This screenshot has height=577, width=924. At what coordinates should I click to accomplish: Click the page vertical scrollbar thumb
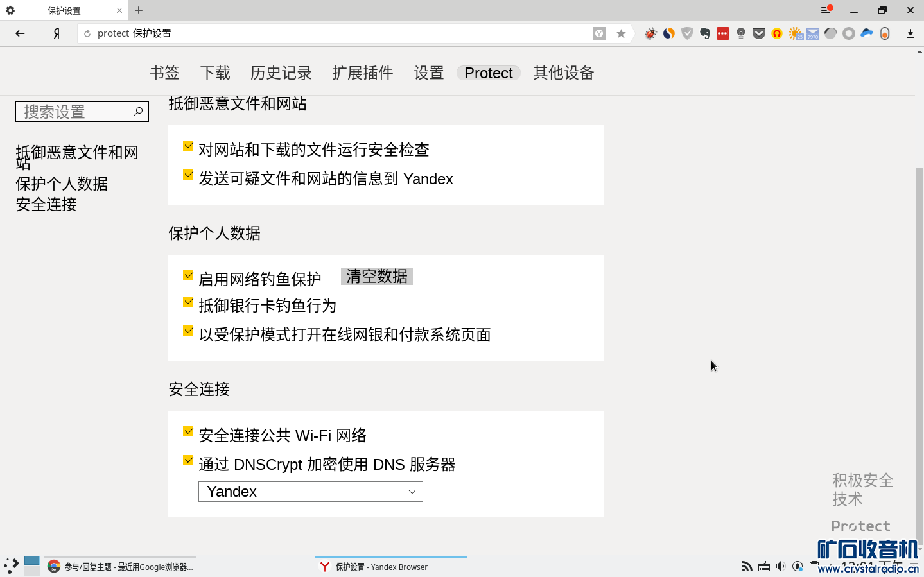click(x=920, y=356)
